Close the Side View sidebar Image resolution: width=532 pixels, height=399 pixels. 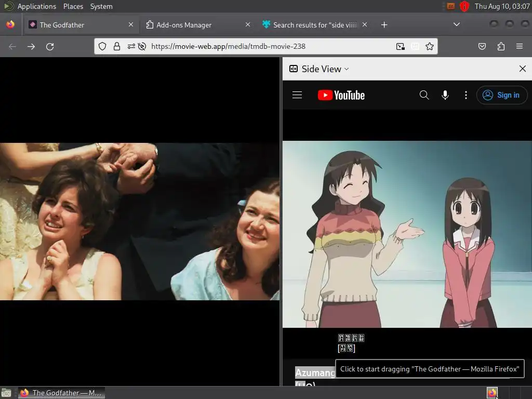[x=523, y=69]
